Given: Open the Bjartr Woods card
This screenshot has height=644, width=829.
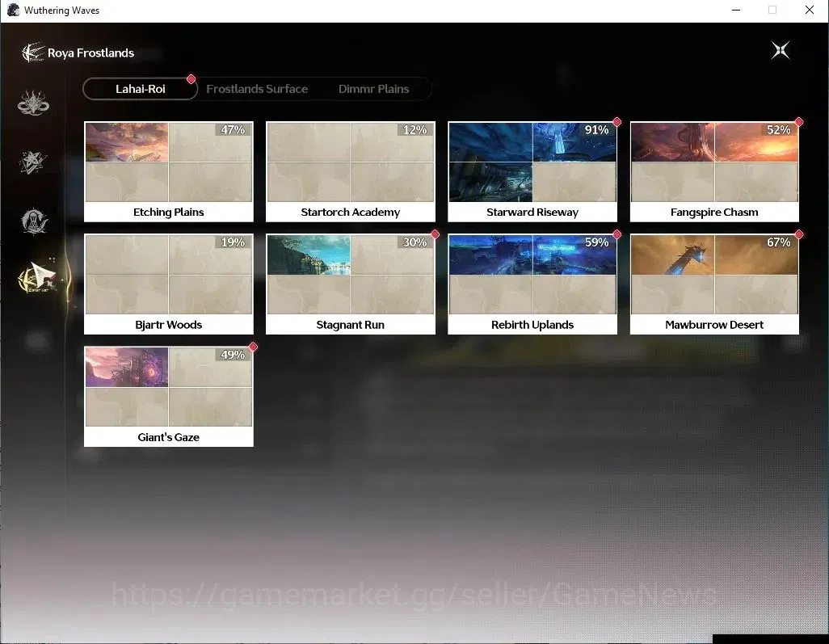Looking at the screenshot, I should [x=169, y=284].
